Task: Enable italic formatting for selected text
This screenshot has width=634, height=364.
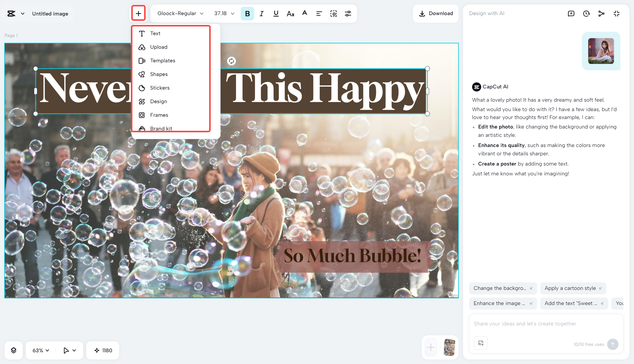Action: [x=261, y=13]
